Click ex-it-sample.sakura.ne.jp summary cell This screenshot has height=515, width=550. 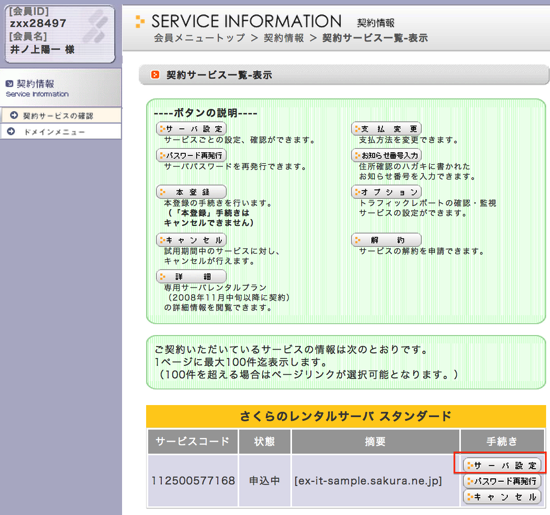(x=375, y=481)
